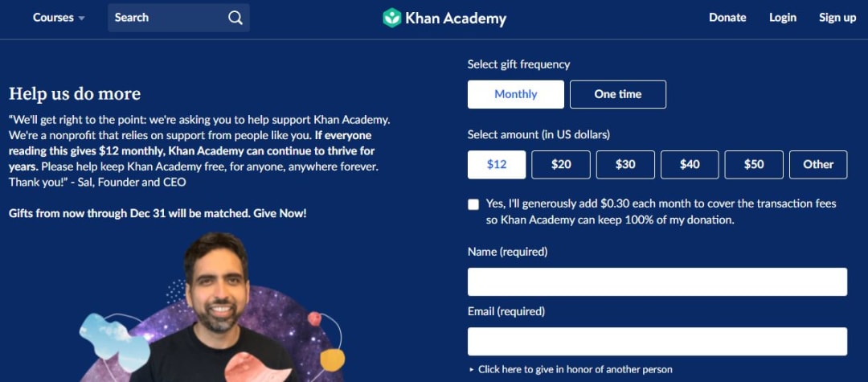This screenshot has height=382, width=868.
Task: Focus the Name required input field
Action: (x=657, y=281)
